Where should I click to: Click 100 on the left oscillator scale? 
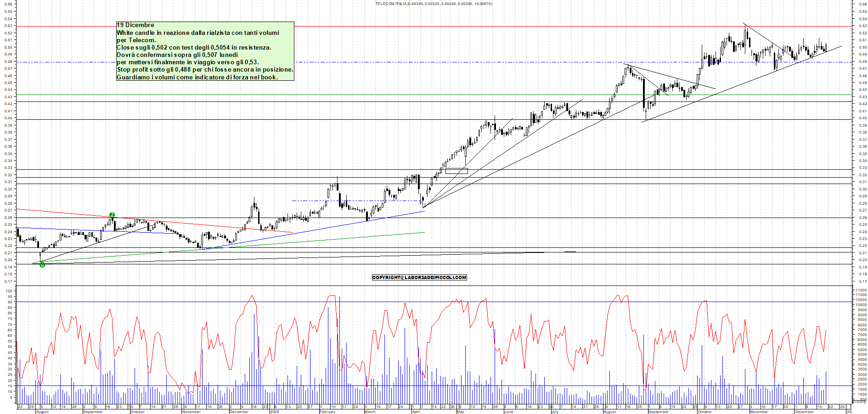coord(8,291)
